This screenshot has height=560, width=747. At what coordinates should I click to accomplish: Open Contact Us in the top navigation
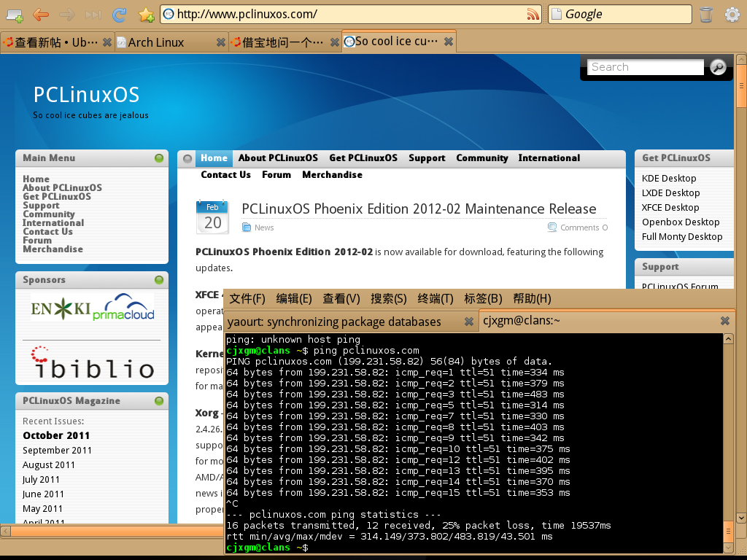(226, 175)
